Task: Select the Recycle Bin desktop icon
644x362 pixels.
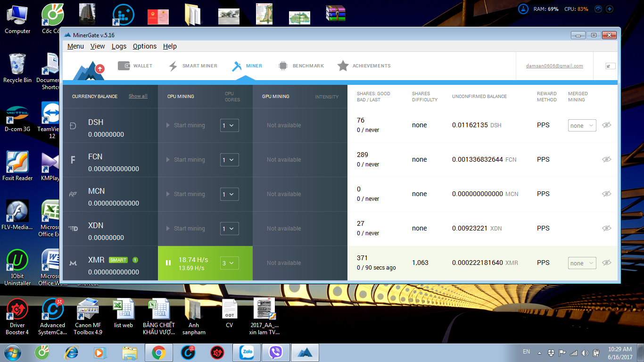Action: [17, 68]
